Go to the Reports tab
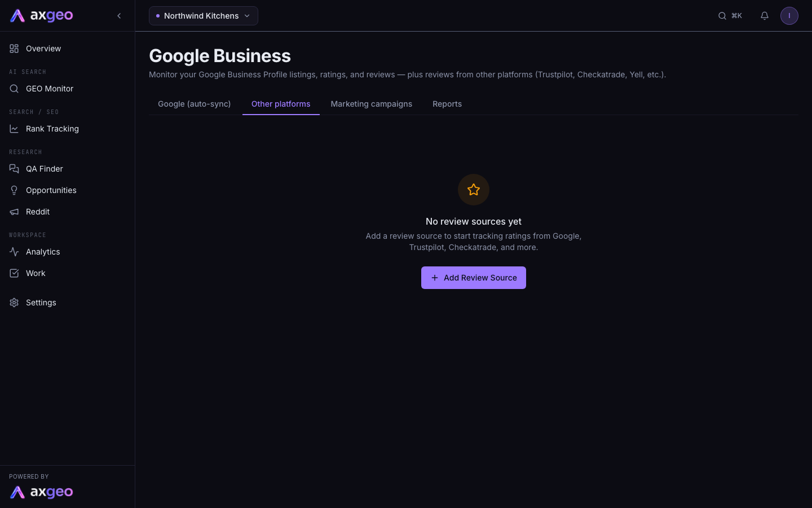Viewport: 812px width, 508px height. (447, 104)
